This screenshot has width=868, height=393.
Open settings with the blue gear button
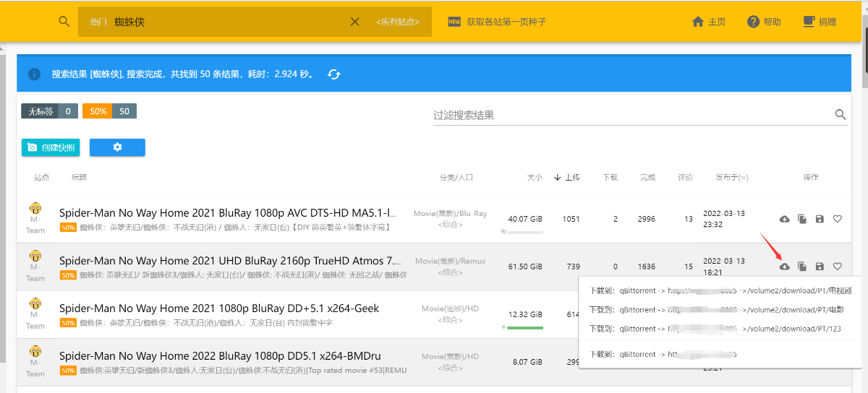[x=117, y=147]
